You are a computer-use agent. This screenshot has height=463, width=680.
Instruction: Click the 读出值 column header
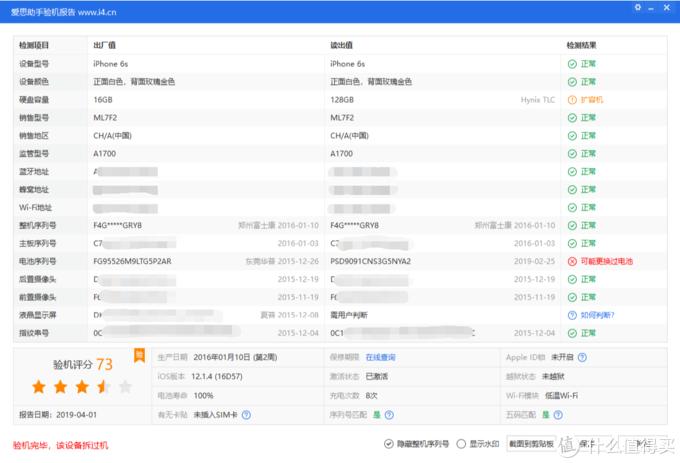(x=341, y=45)
